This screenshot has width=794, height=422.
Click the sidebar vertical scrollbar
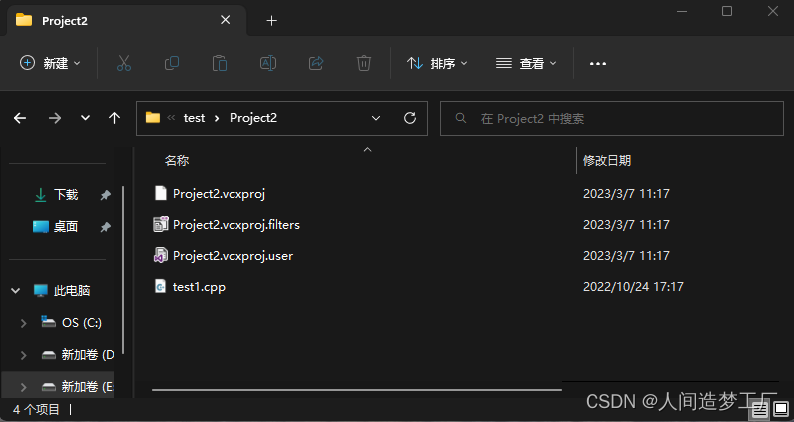tap(124, 270)
